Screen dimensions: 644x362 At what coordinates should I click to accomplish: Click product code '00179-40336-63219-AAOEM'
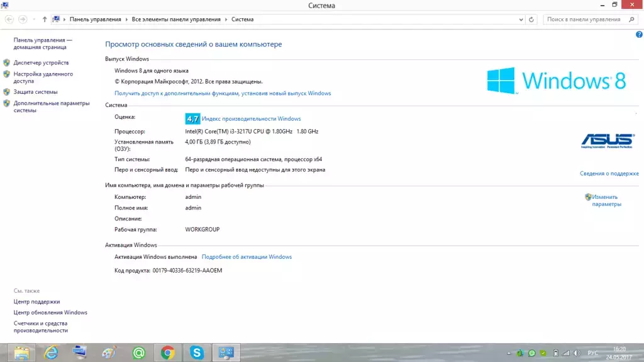coord(187,270)
